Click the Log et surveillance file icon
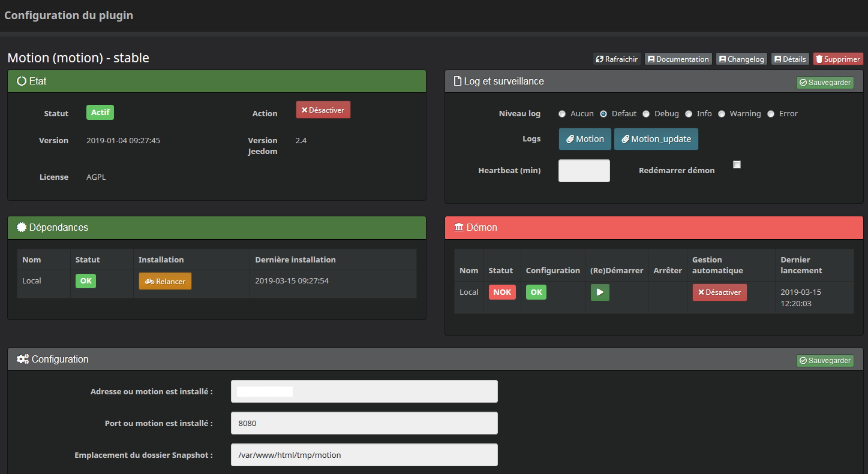 click(x=458, y=81)
